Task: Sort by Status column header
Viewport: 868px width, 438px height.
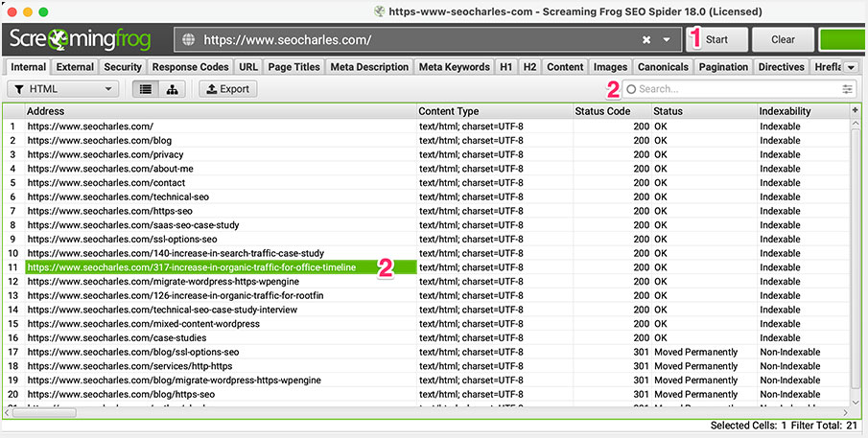Action: coord(705,111)
